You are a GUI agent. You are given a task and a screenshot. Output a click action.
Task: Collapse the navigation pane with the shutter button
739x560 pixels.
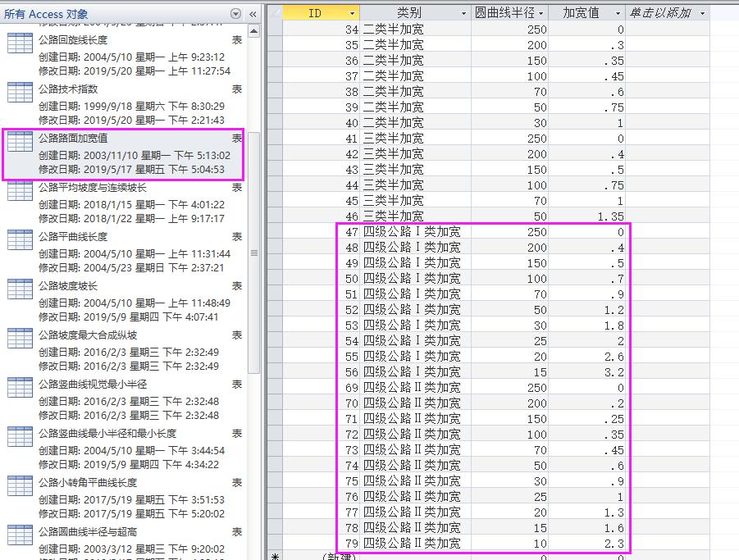click(253, 14)
